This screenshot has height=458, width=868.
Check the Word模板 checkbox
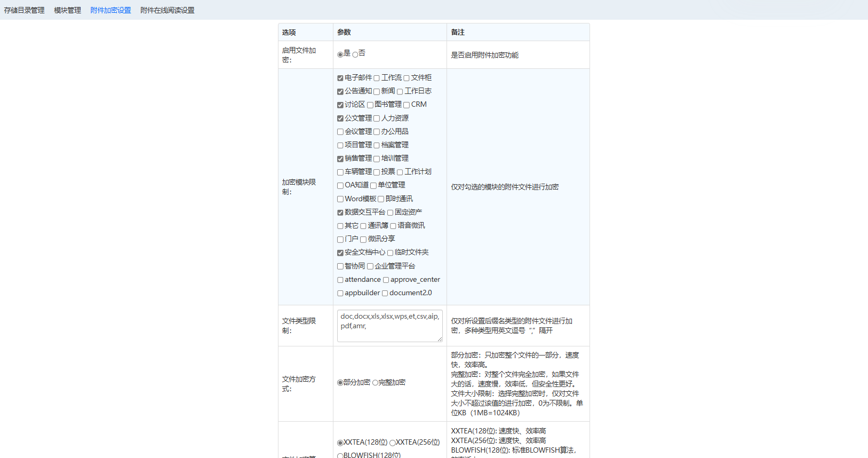340,199
